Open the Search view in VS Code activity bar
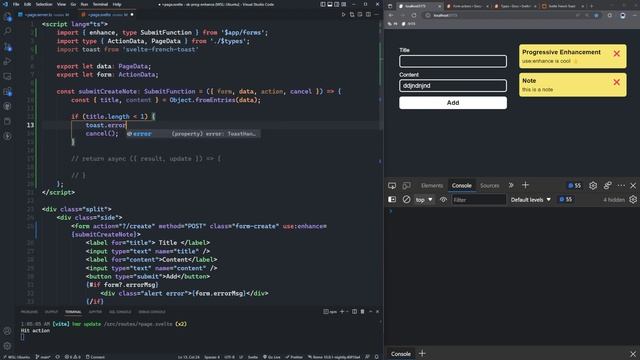The height and width of the screenshot is (360, 640). [7, 31]
